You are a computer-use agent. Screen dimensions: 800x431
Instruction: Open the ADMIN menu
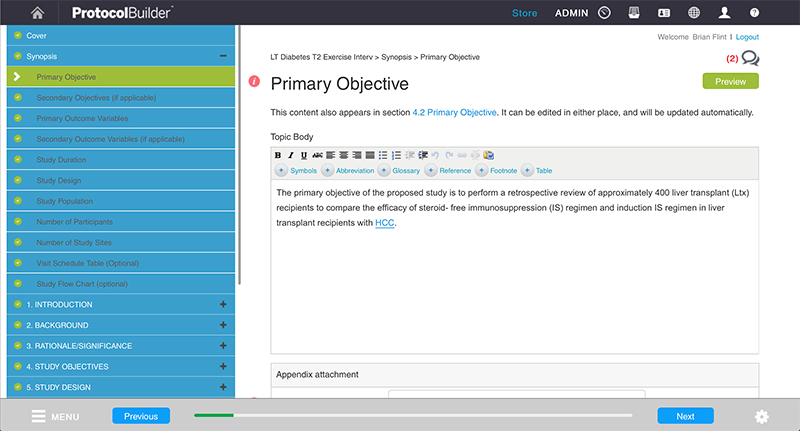point(571,13)
